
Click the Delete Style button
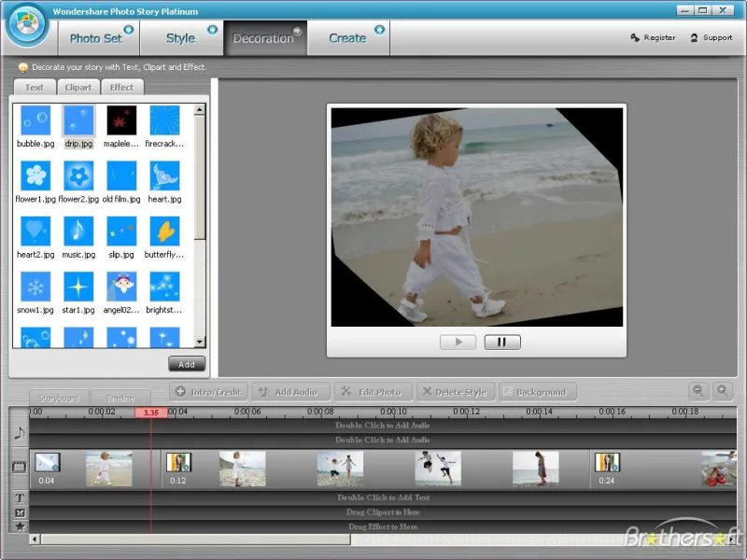click(x=456, y=392)
